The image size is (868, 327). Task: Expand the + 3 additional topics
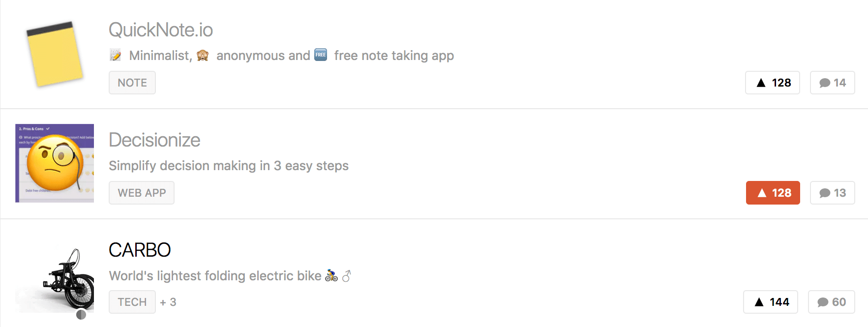[x=168, y=302]
